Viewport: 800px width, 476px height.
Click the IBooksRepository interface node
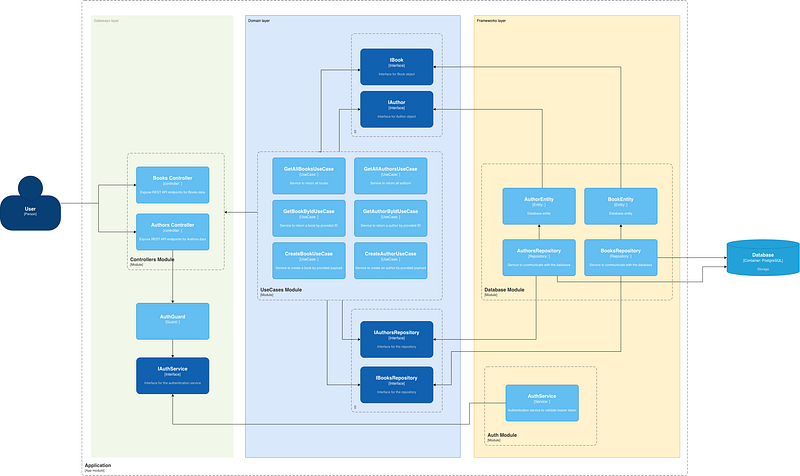click(396, 385)
